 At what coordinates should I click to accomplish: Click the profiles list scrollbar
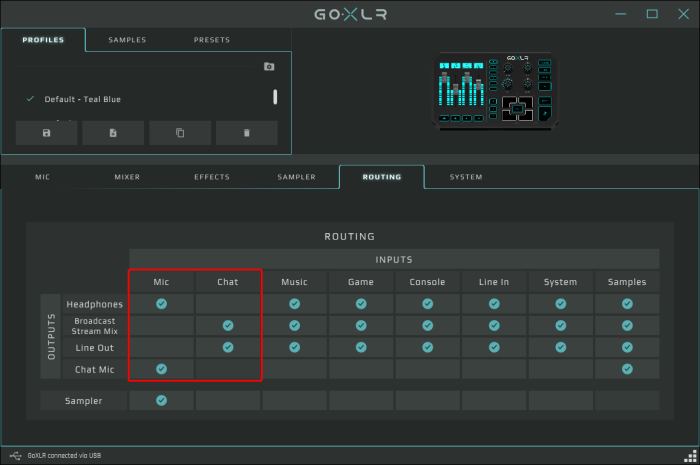275,97
